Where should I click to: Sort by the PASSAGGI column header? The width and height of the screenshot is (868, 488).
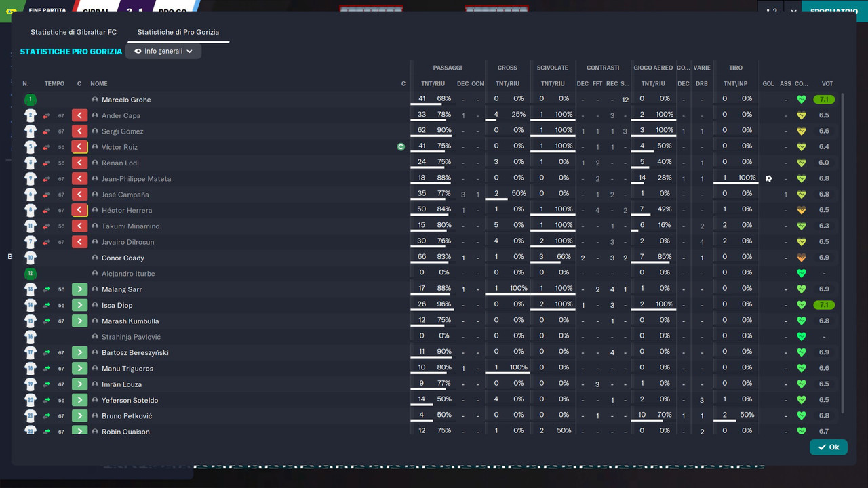pos(448,68)
